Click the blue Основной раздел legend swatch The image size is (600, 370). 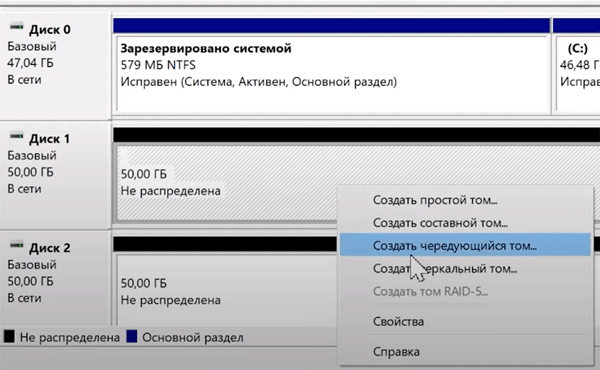132,337
